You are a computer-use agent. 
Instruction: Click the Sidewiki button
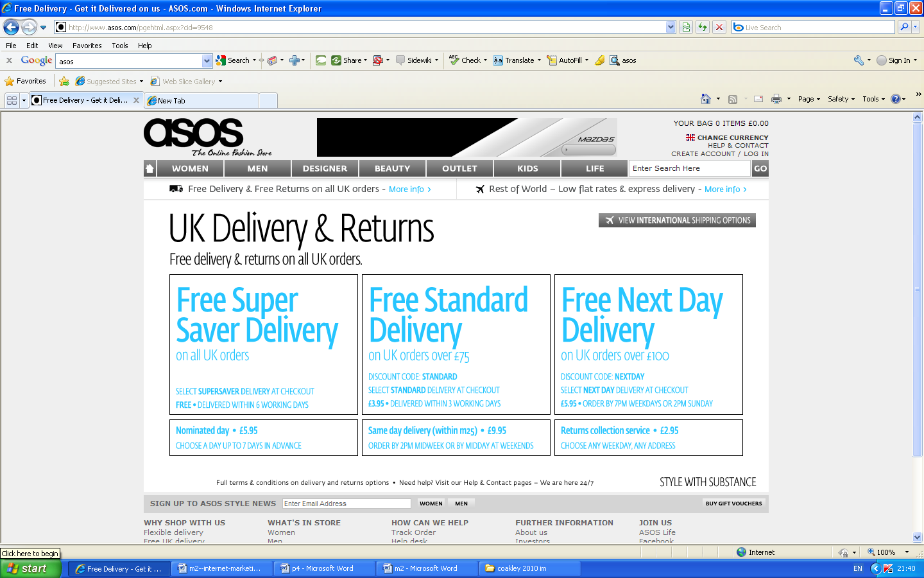coord(414,60)
